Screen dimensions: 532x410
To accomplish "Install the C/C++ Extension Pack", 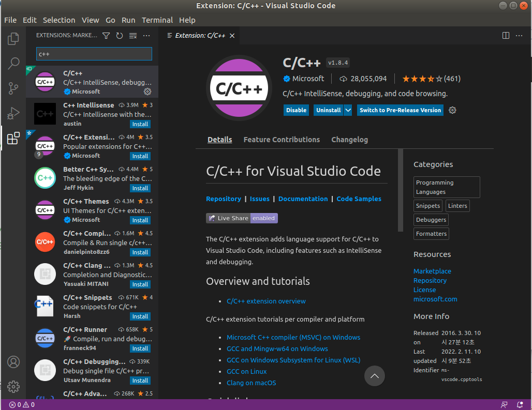I will click(140, 156).
